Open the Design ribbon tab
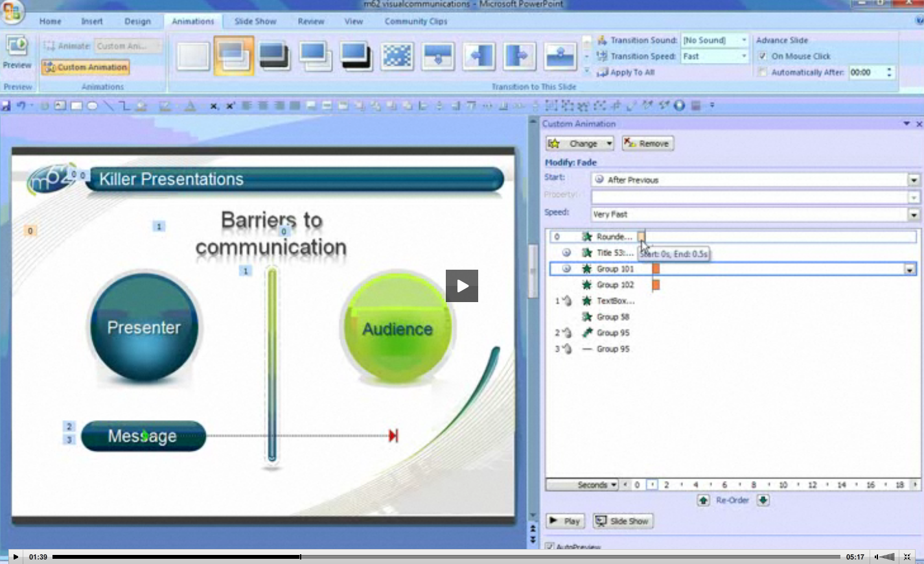The image size is (924, 564). (x=137, y=21)
